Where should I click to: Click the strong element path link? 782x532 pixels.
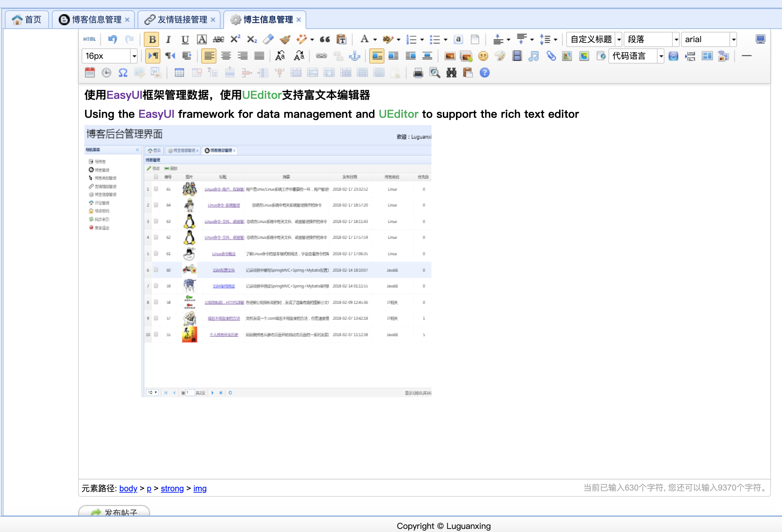click(x=172, y=488)
